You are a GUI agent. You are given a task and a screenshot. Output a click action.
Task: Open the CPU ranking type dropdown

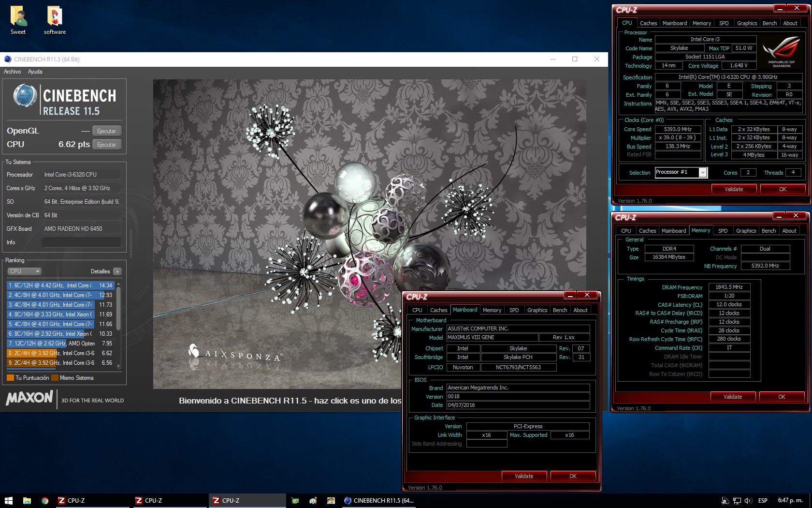(x=25, y=271)
